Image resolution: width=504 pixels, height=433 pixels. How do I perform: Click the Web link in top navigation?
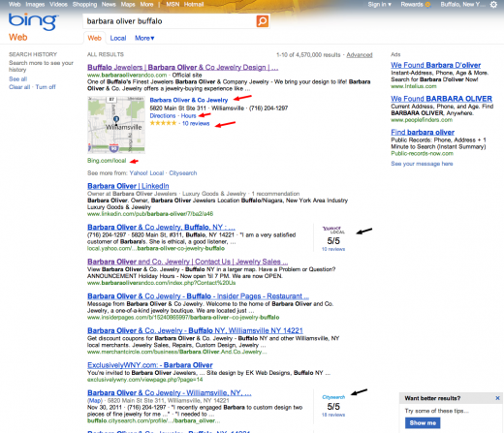15,5
